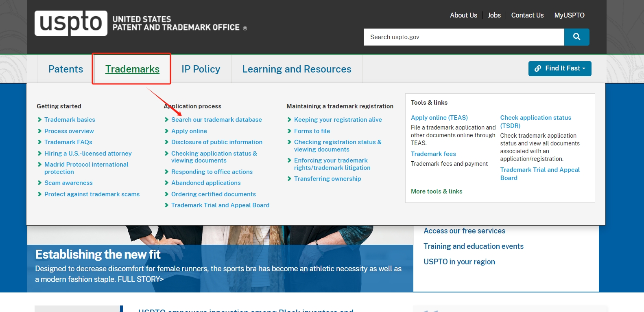Open Search our trademark database link

pos(216,120)
